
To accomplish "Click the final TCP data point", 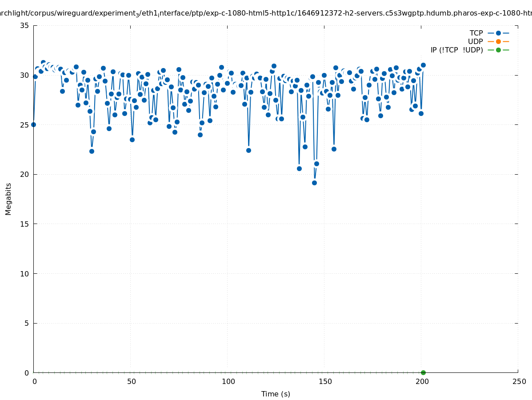I will pyautogui.click(x=423, y=65).
